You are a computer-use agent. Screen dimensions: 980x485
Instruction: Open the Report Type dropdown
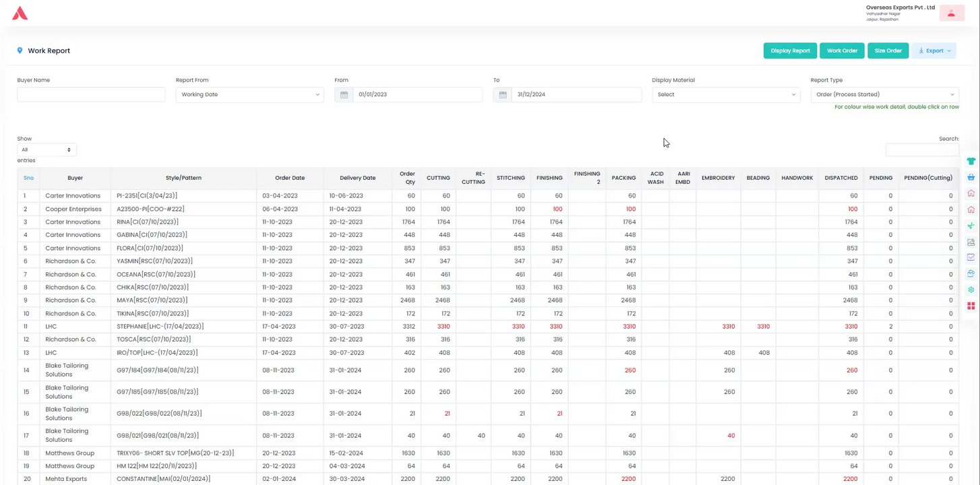(x=885, y=95)
